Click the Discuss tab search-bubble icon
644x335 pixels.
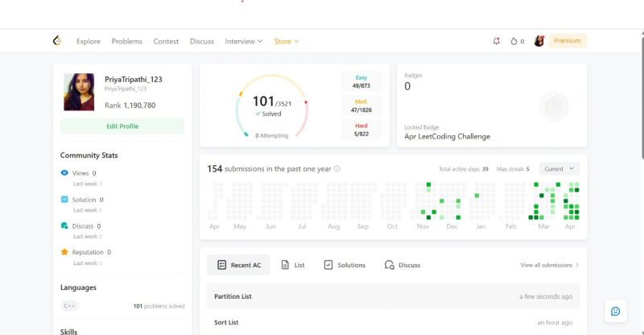tap(389, 265)
